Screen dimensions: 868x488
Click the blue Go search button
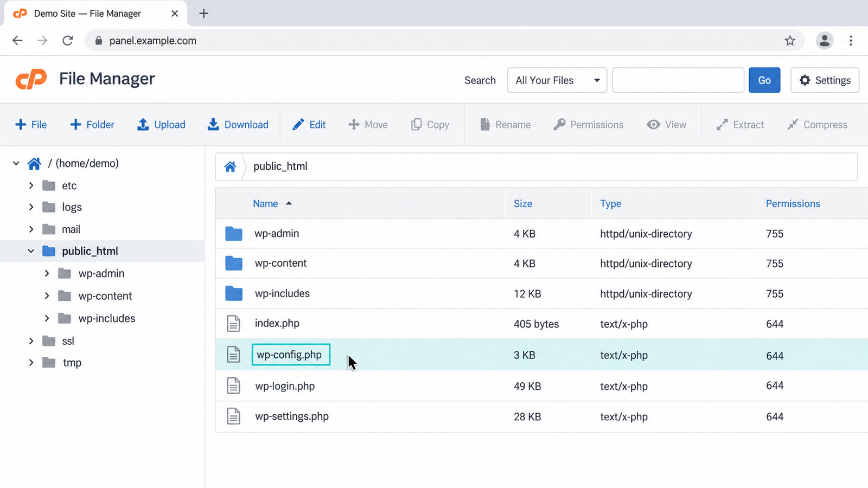(764, 80)
